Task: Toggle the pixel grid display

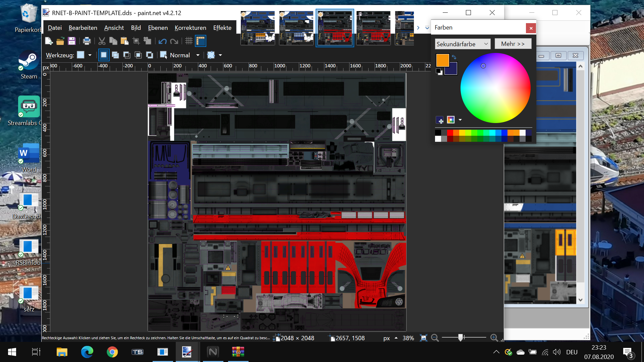Action: pyautogui.click(x=189, y=41)
